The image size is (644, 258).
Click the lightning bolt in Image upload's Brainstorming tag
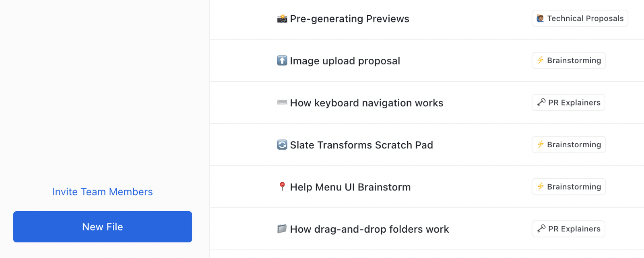[541, 60]
